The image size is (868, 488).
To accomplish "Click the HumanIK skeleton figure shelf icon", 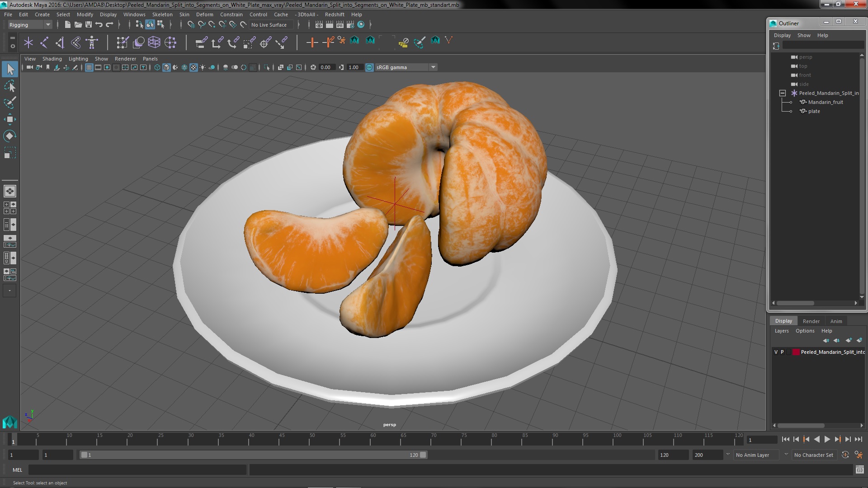I will (92, 42).
